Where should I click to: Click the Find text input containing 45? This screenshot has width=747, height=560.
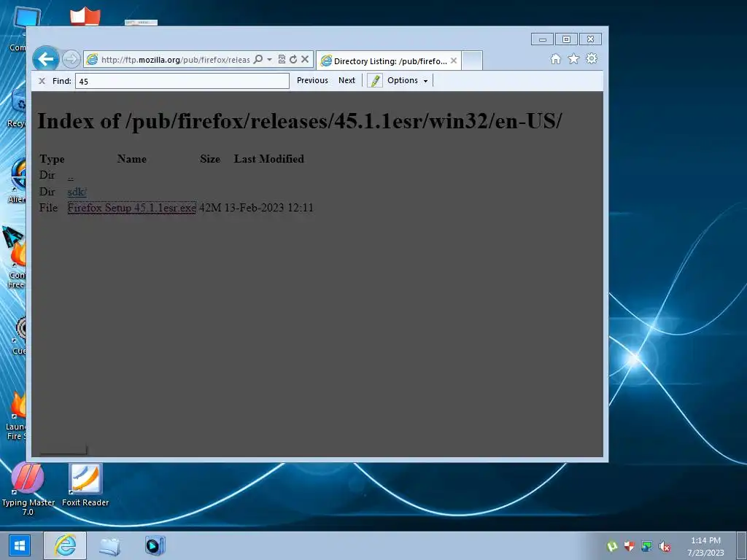(x=182, y=81)
